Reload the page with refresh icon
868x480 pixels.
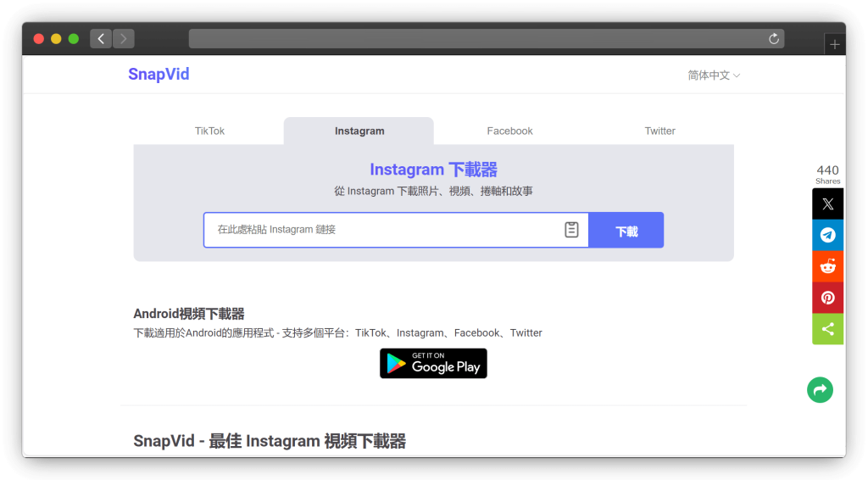click(x=774, y=39)
